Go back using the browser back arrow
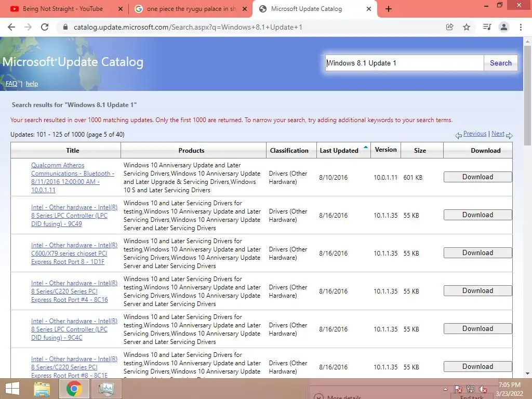The width and height of the screenshot is (532, 399). 11,27
